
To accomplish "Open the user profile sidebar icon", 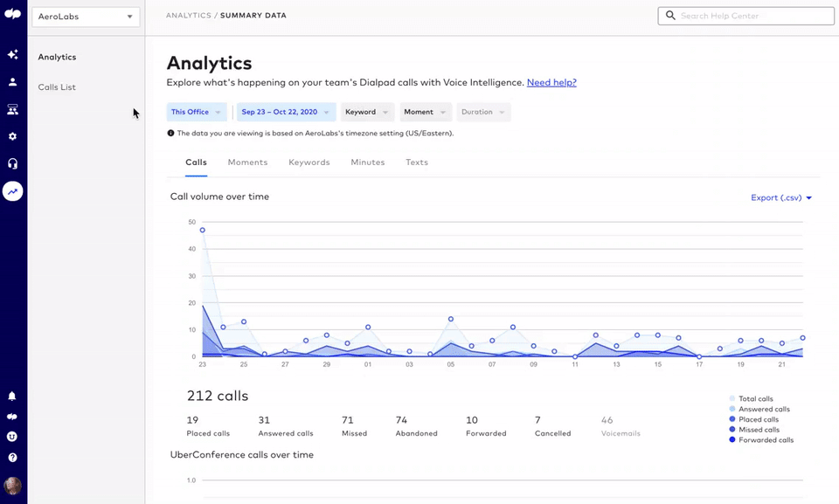I will click(x=12, y=82).
